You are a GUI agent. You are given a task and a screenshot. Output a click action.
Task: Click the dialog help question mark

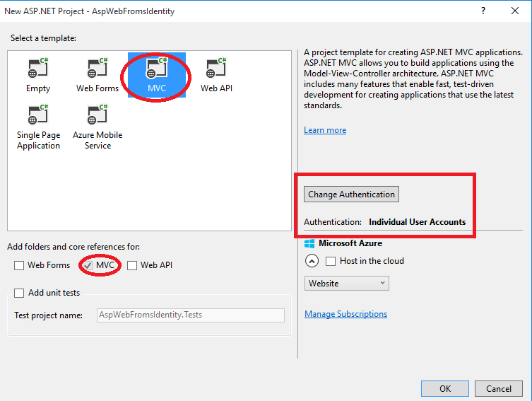(x=484, y=11)
